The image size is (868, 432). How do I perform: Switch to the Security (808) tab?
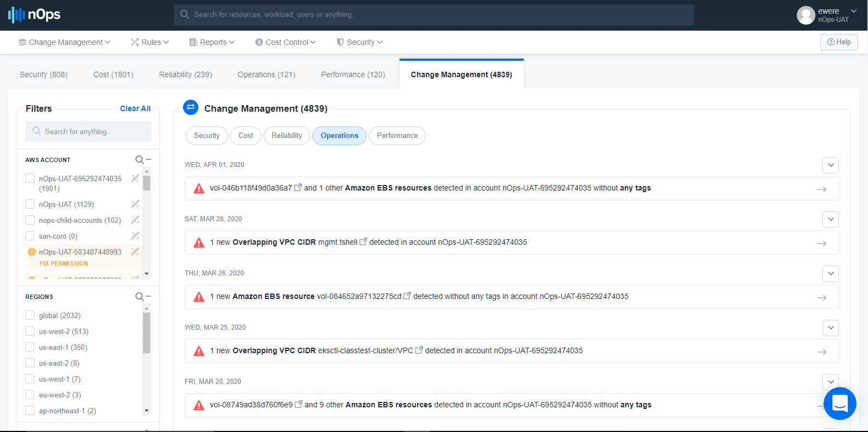click(44, 74)
